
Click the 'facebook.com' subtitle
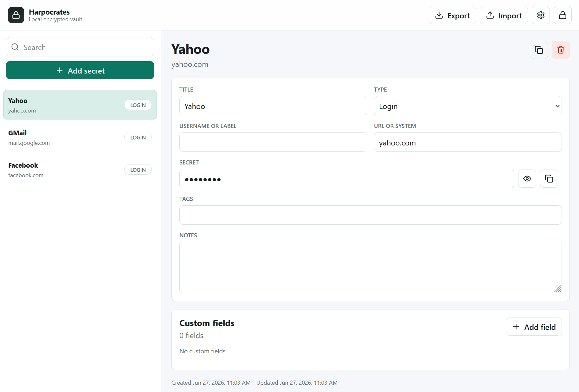[x=26, y=175]
